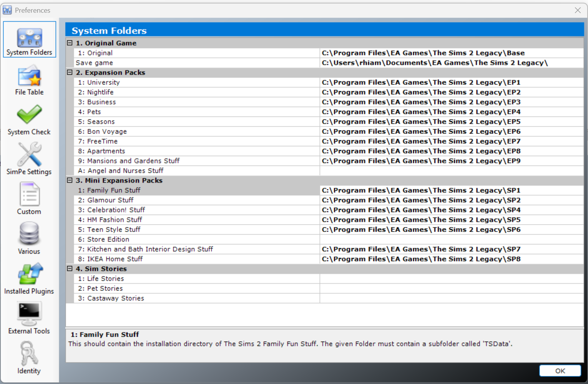This screenshot has width=588, height=384.
Task: Open the Installed Plugins page
Action: point(29,279)
